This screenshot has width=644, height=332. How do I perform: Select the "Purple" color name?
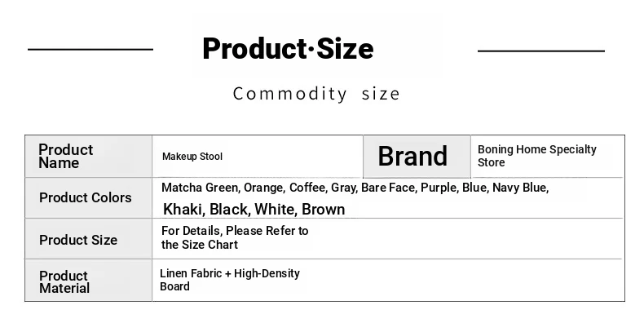tap(439, 188)
